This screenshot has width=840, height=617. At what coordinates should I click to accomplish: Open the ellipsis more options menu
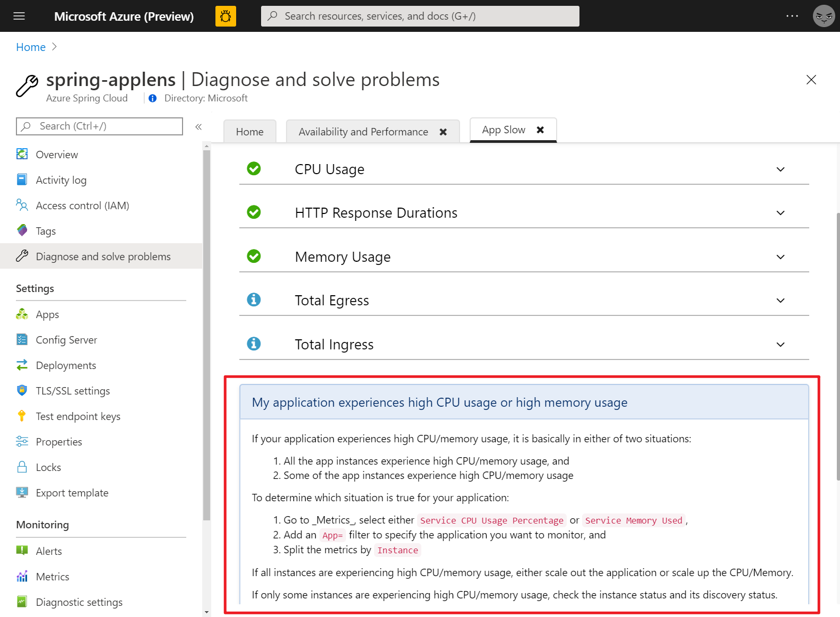pos(792,16)
